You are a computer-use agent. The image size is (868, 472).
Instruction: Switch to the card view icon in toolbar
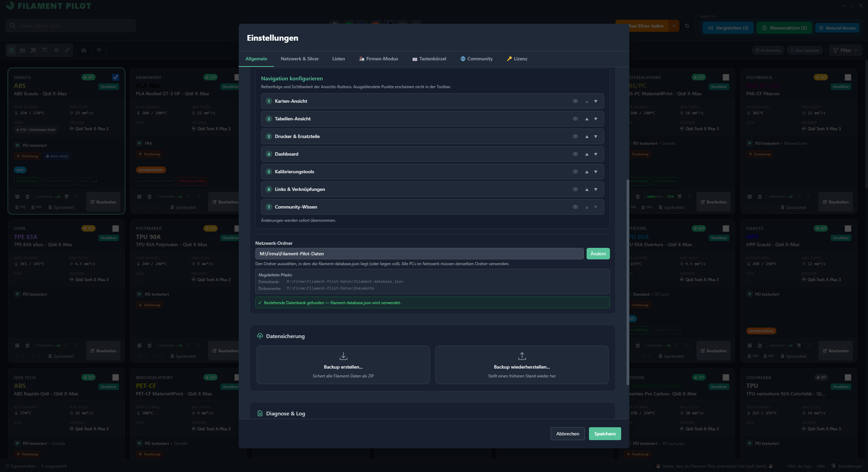click(x=12, y=50)
